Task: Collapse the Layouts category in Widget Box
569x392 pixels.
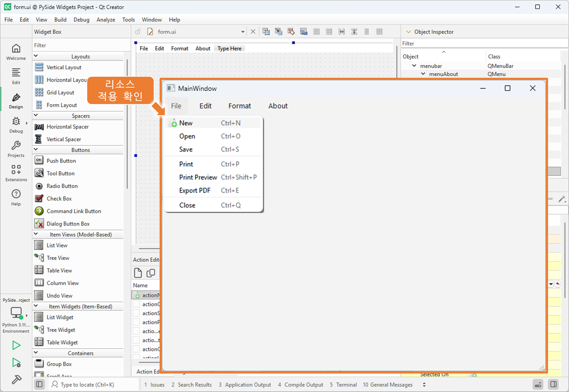Action: (36, 56)
